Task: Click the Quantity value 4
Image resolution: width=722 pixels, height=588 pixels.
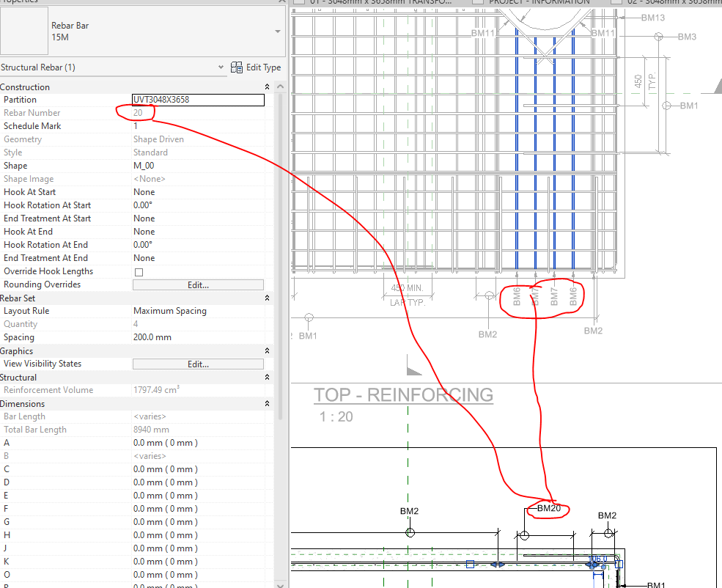Action: [x=136, y=324]
